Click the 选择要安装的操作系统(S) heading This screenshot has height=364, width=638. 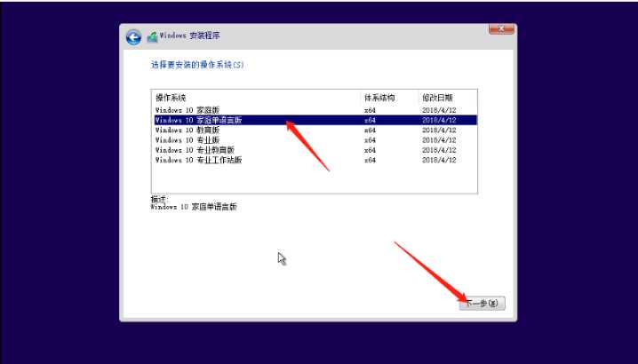197,65
